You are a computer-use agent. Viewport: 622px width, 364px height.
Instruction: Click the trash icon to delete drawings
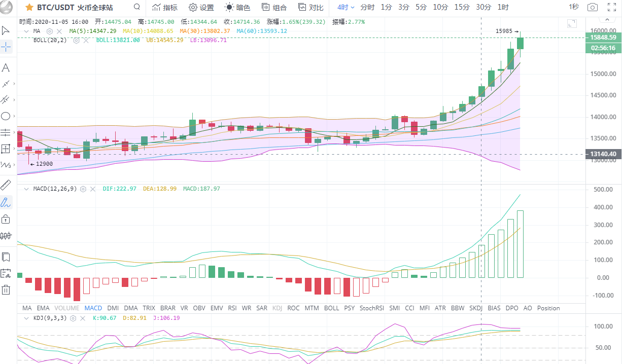(6, 290)
